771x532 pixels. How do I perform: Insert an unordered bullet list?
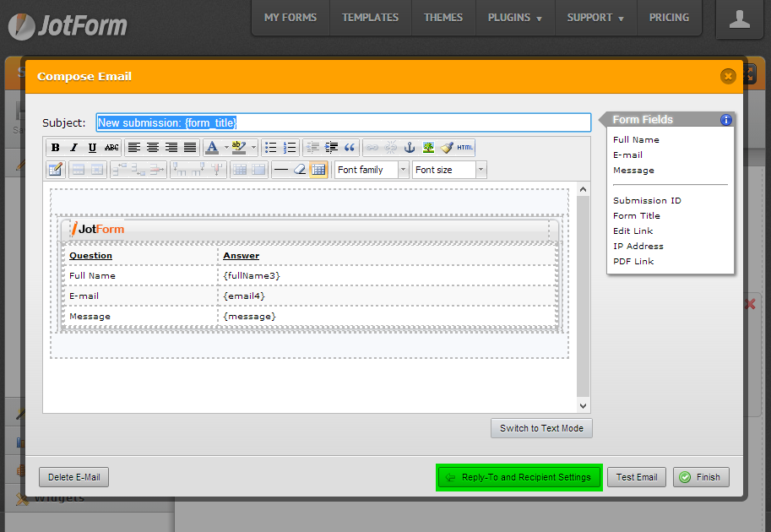click(270, 148)
